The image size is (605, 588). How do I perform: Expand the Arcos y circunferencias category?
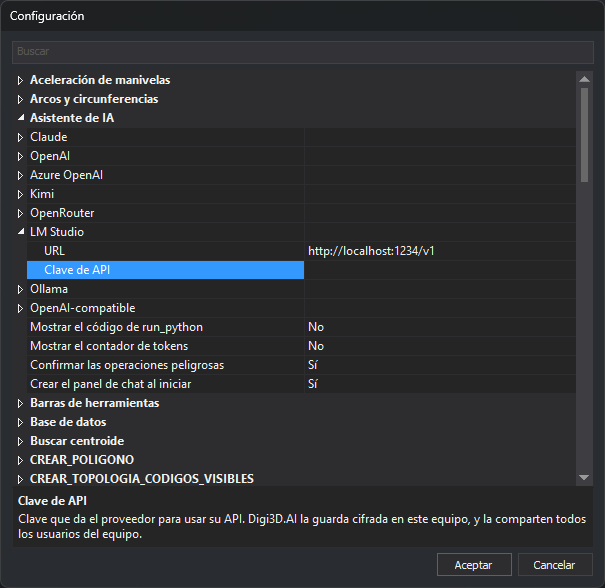point(20,99)
